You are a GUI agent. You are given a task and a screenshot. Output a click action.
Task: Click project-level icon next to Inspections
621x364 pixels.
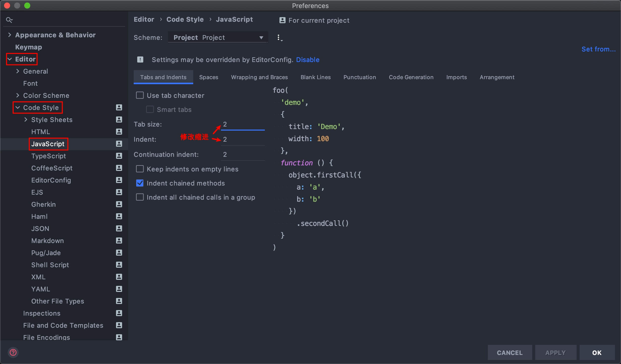click(x=119, y=313)
